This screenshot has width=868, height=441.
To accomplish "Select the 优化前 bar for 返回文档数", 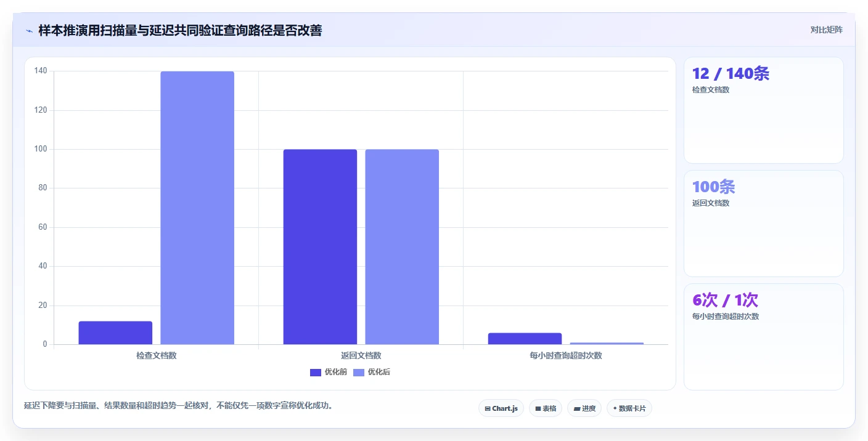I will click(x=320, y=246).
